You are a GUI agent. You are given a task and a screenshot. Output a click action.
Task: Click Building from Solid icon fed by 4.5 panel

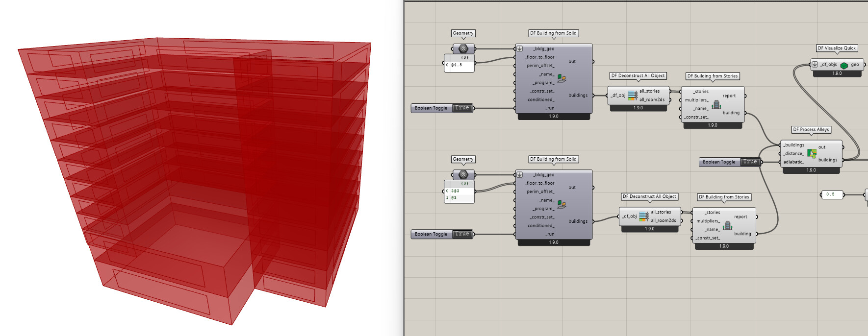tap(562, 78)
